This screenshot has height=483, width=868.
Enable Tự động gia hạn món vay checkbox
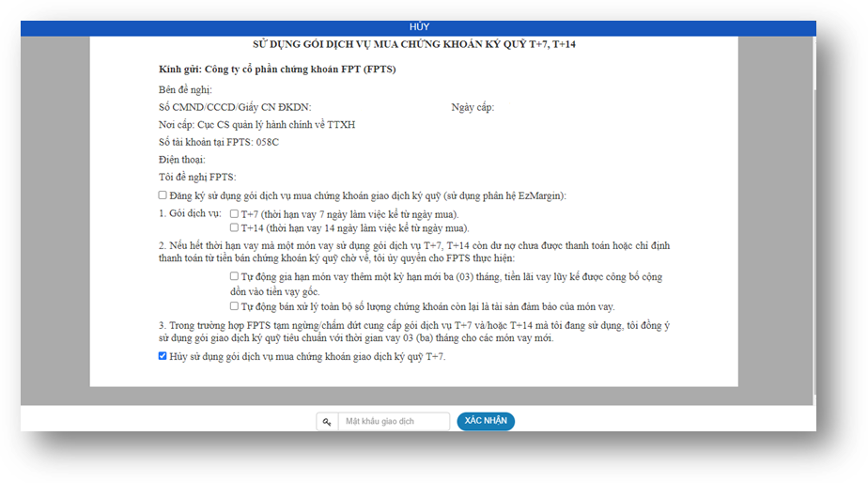(x=234, y=276)
